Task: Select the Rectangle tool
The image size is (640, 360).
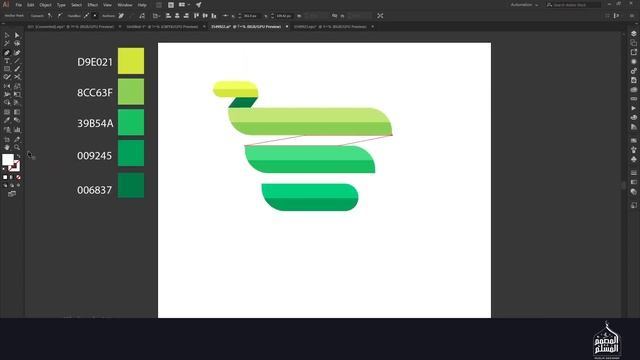Action: coord(7,69)
